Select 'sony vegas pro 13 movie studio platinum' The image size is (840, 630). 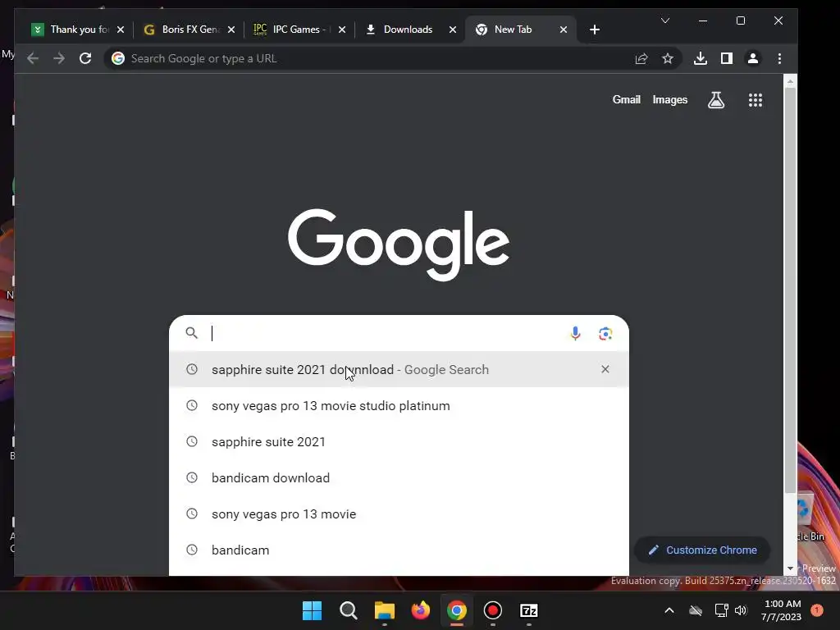tap(399, 405)
